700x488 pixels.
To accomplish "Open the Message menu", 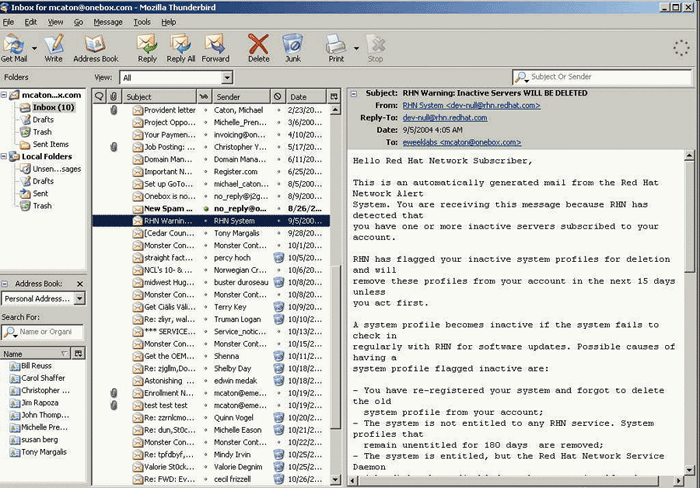I will coord(108,22).
